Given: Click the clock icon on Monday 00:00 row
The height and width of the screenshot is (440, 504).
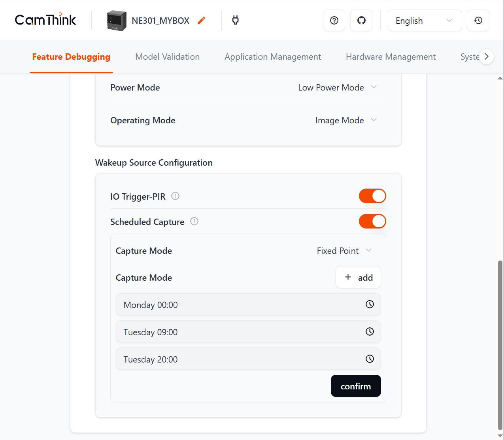Looking at the screenshot, I should [x=370, y=304].
